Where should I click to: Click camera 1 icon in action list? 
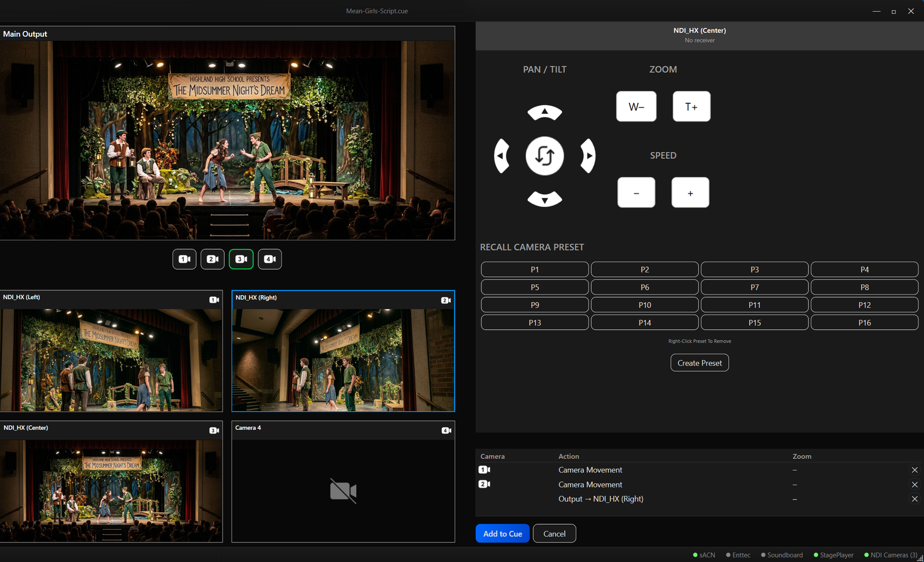click(x=484, y=470)
